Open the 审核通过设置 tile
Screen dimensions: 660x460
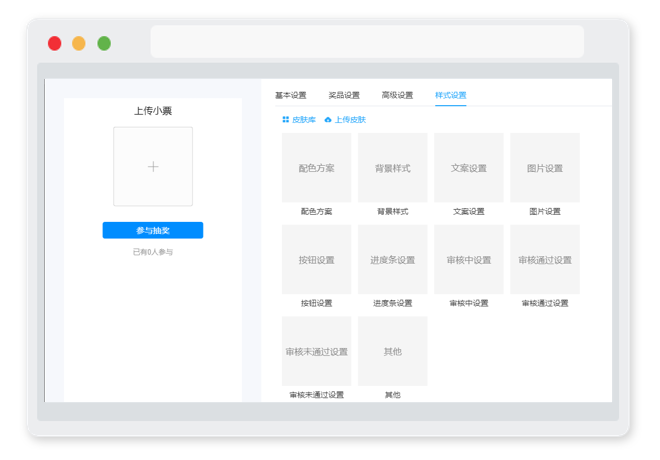click(545, 259)
